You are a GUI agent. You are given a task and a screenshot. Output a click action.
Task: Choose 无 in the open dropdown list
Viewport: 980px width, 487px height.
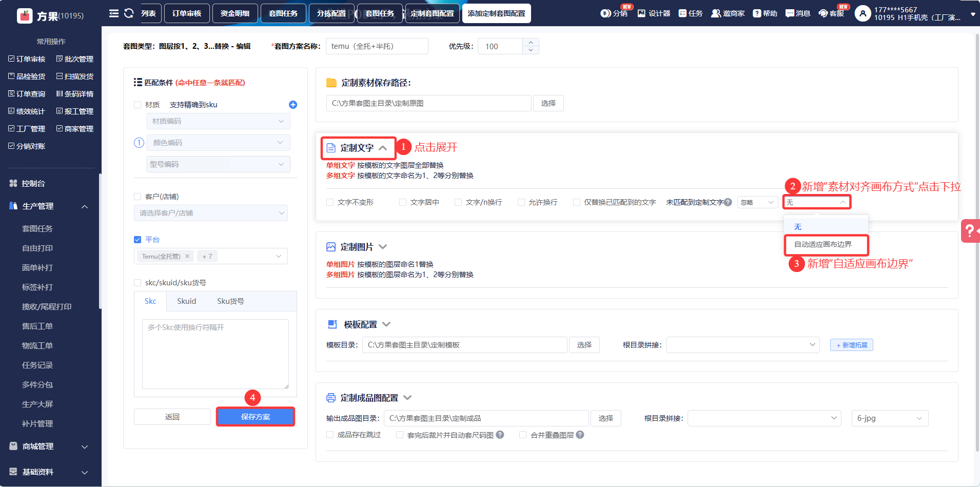826,227
